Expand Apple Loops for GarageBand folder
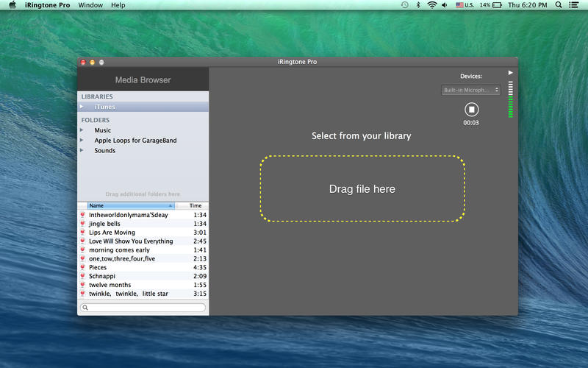 [x=82, y=141]
